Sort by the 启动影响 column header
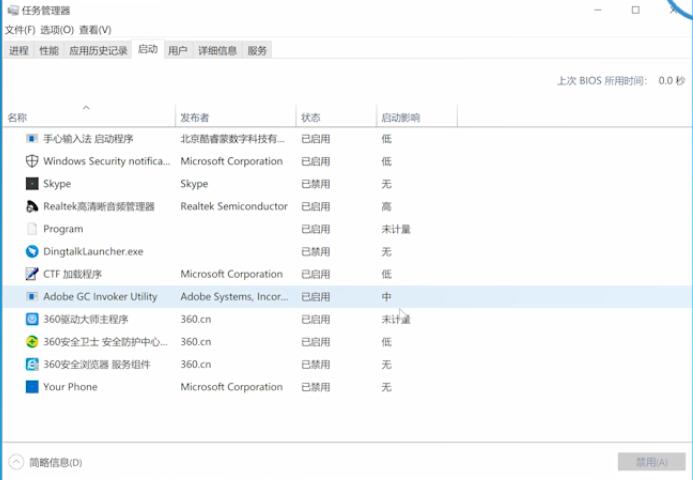This screenshot has width=693, height=480. click(417, 116)
